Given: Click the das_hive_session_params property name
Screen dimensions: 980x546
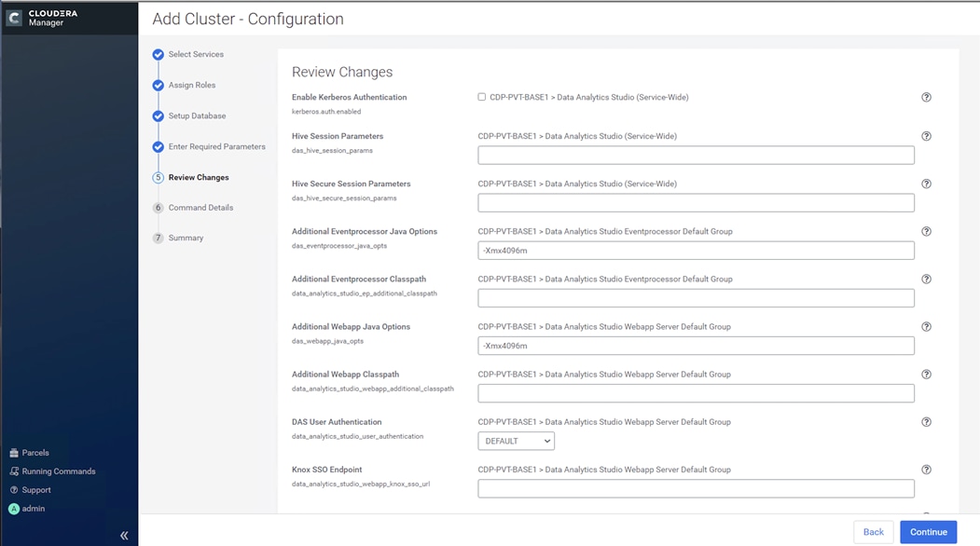Looking at the screenshot, I should tap(332, 151).
